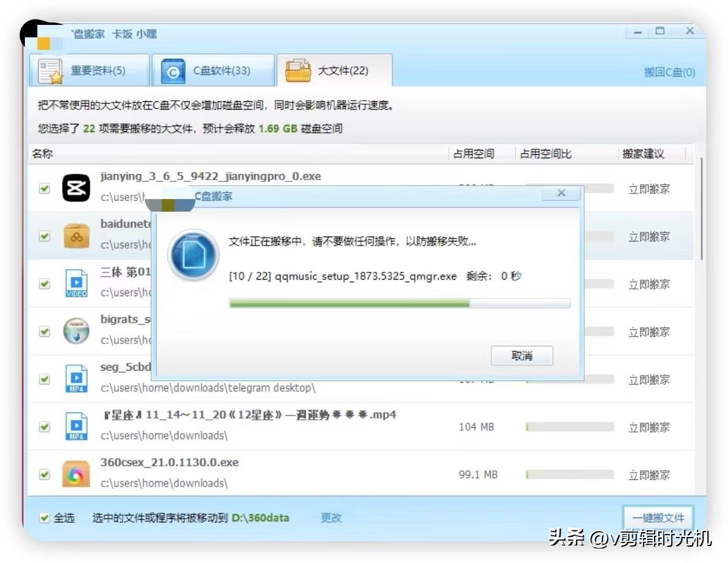Open 更改 to change destination folder
This screenshot has width=728, height=563.
tap(330, 517)
